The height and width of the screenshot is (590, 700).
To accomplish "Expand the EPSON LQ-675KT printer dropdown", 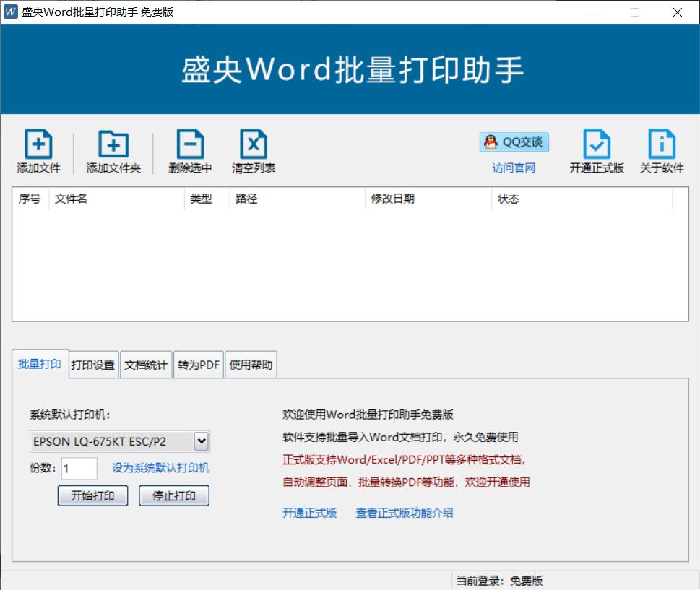I will (x=202, y=441).
